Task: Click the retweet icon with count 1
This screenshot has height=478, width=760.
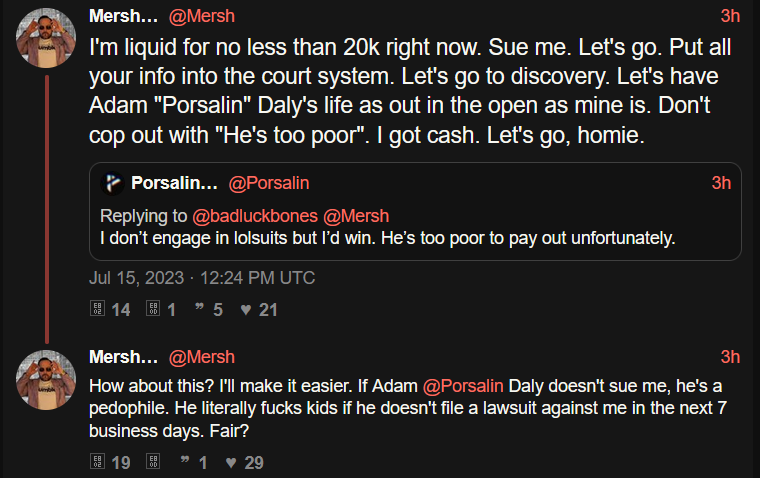Action: [153, 310]
